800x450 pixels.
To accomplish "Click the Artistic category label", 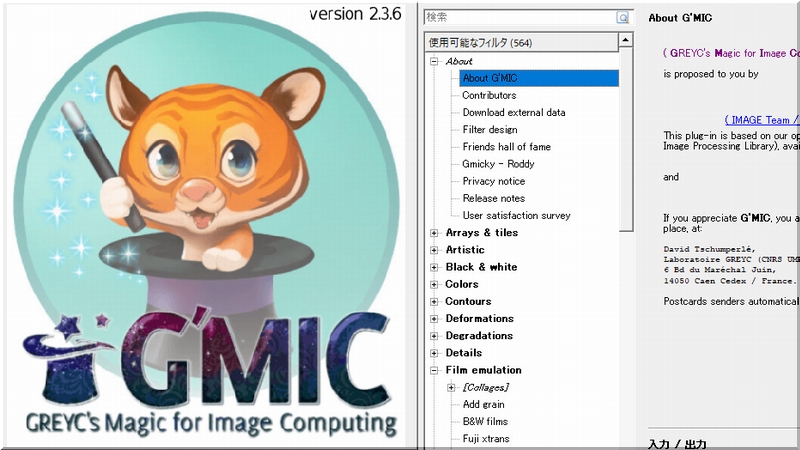I will coord(465,250).
